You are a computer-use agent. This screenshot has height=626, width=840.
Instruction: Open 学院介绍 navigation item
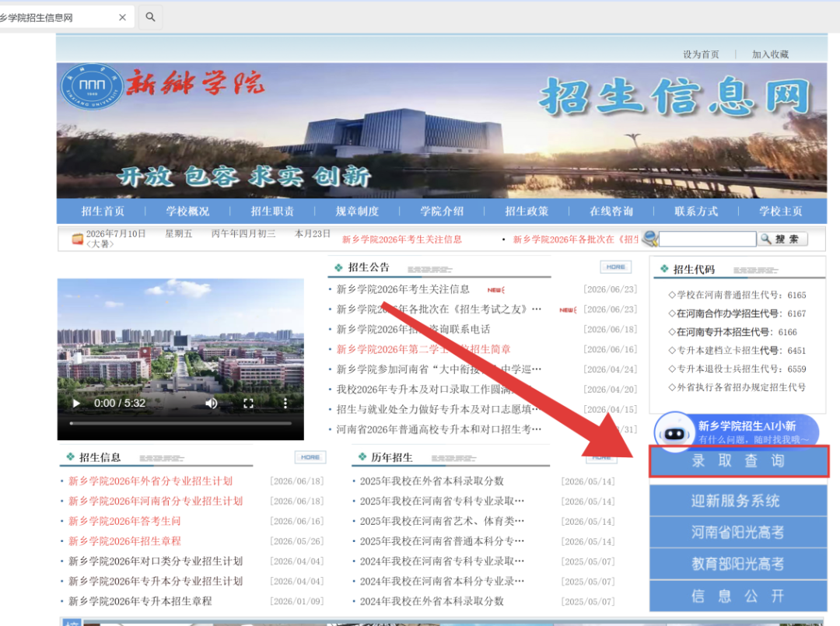click(442, 212)
